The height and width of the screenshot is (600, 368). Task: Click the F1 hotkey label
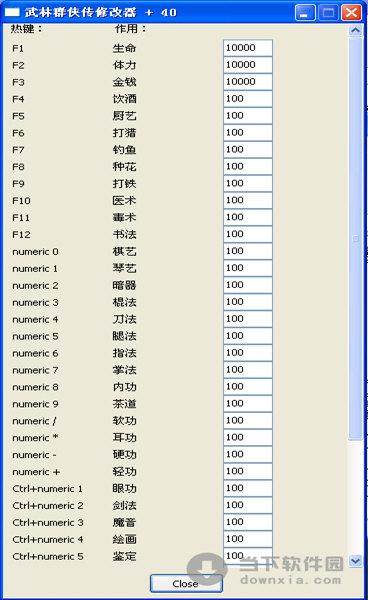18,49
